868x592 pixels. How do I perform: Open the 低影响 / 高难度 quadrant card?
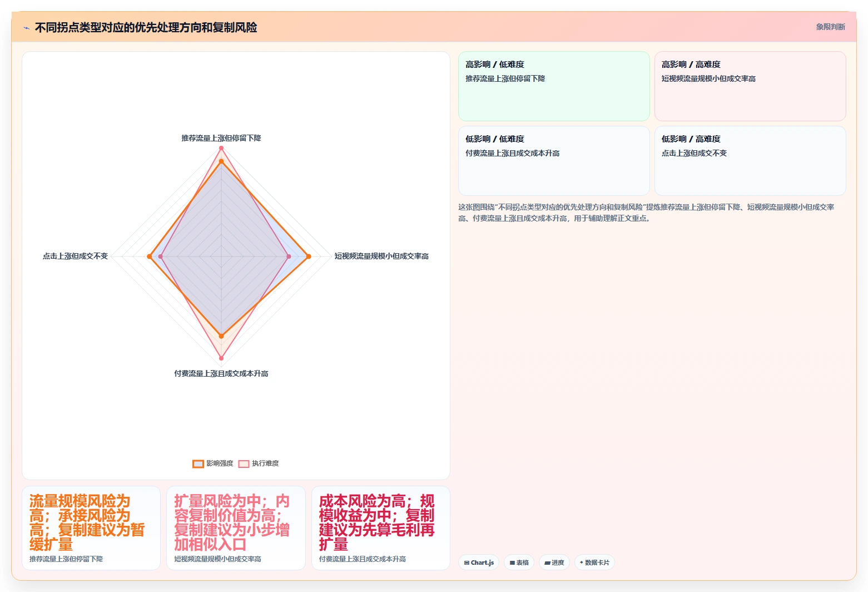click(750, 161)
